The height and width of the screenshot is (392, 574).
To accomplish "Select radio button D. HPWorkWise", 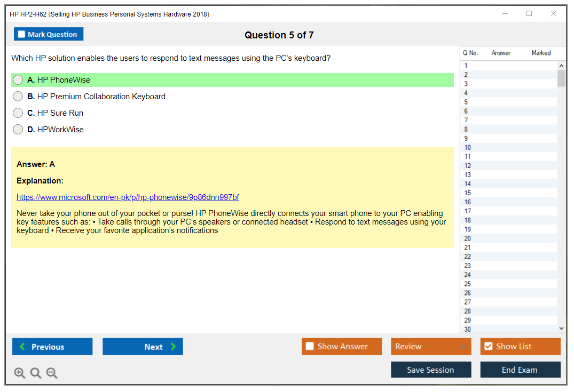I will pos(18,130).
